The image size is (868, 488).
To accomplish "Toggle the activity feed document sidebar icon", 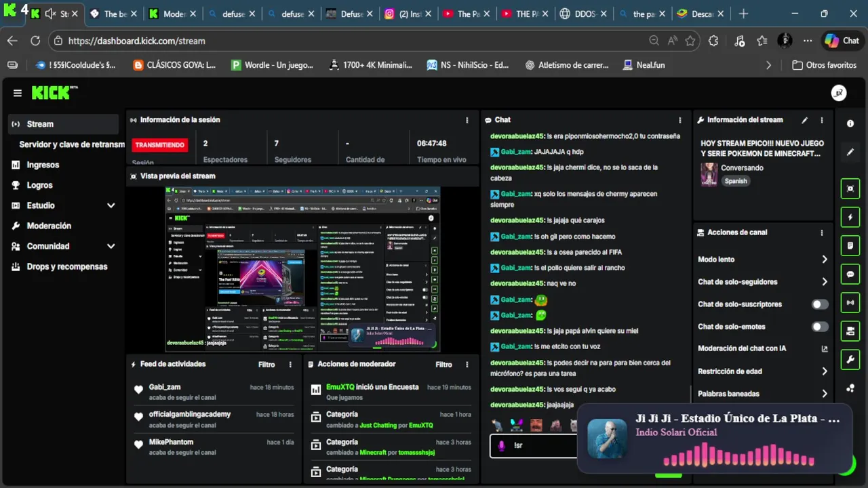I will [x=850, y=245].
